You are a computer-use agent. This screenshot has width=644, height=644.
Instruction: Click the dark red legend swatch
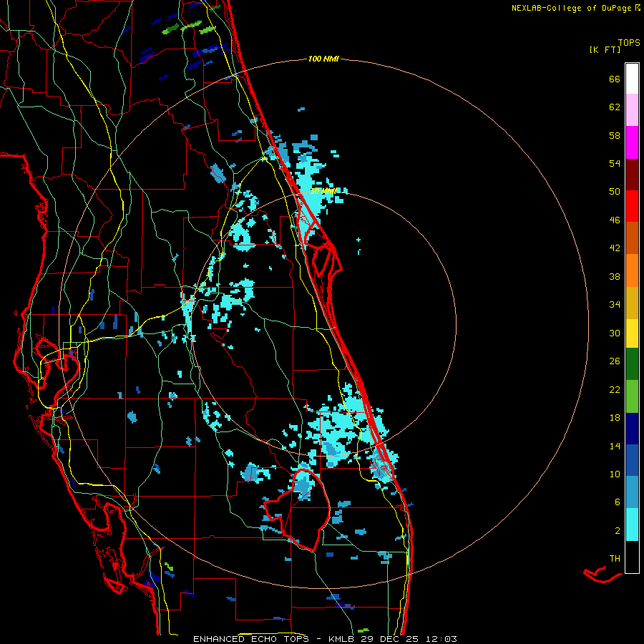(632, 175)
